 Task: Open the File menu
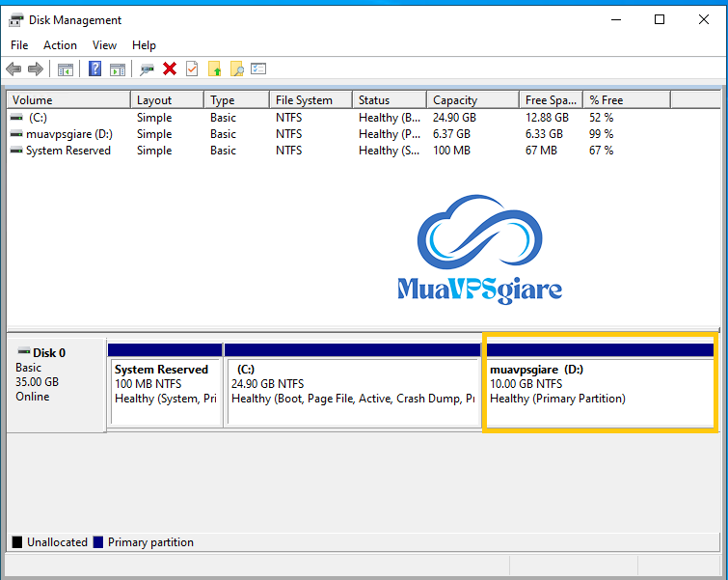point(19,45)
